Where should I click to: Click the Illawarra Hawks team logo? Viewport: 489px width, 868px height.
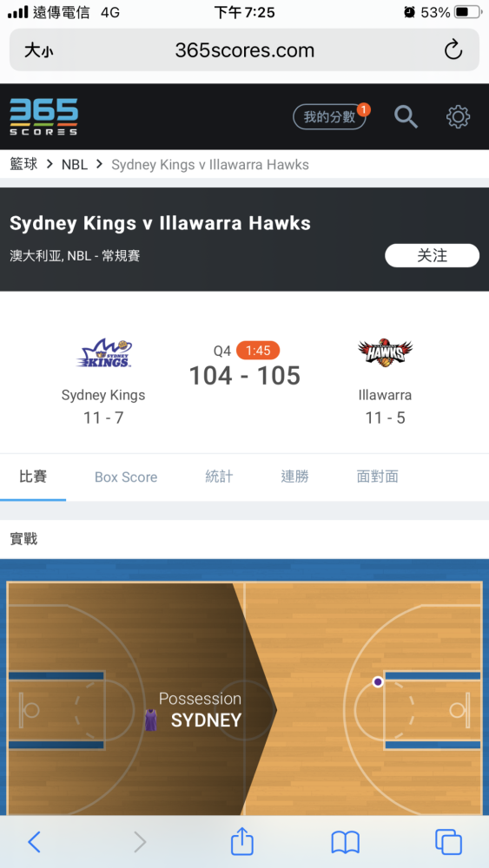(x=385, y=352)
